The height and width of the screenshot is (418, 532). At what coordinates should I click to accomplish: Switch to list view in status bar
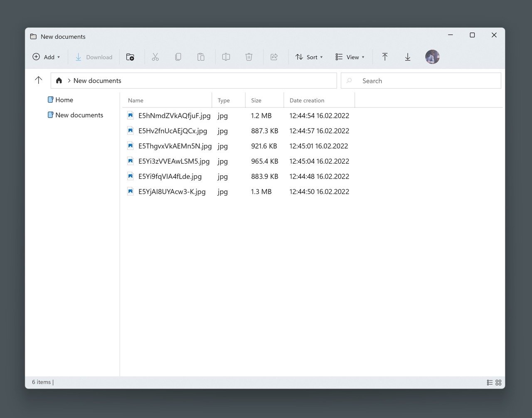(489, 382)
